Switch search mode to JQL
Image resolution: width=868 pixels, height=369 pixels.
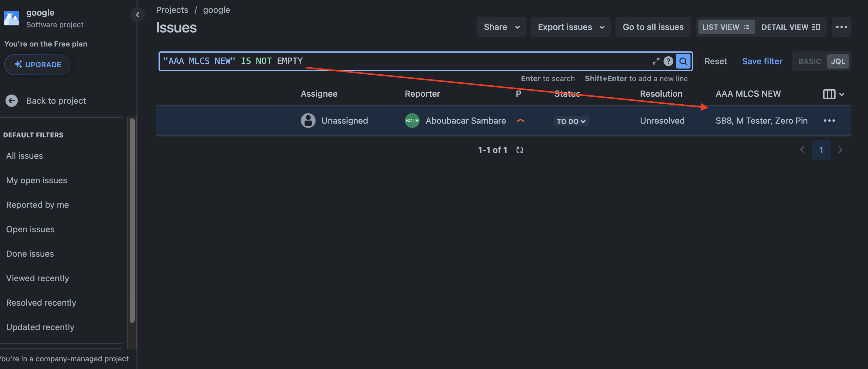pos(838,61)
